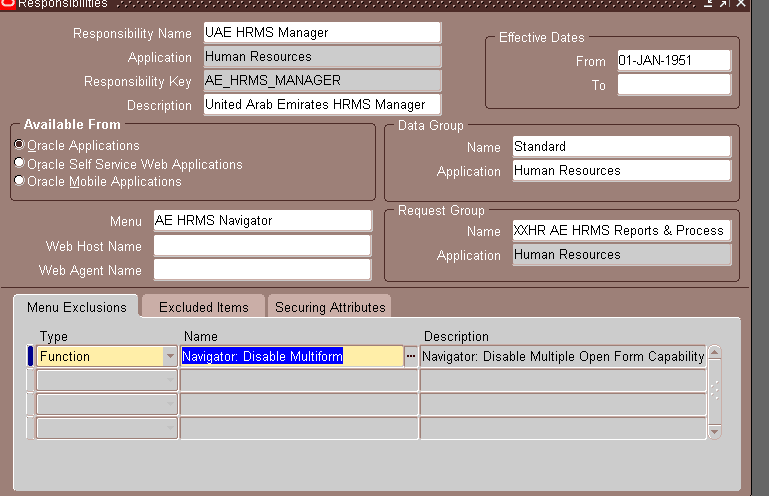Switch to Menu Exclusions tab
This screenshot has width=769, height=496.
77,307
